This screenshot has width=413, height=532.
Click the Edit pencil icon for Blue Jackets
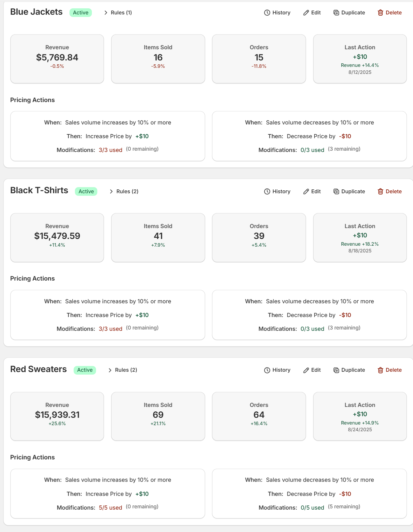(x=306, y=12)
